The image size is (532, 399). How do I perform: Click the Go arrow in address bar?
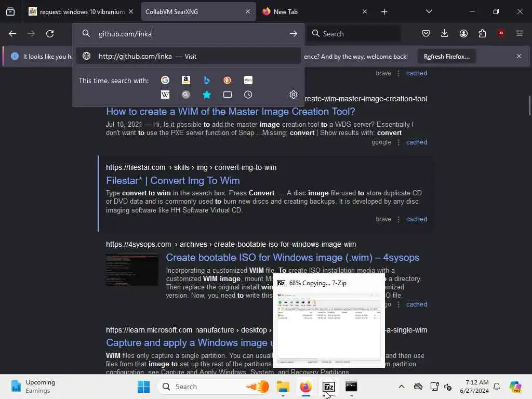294,34
